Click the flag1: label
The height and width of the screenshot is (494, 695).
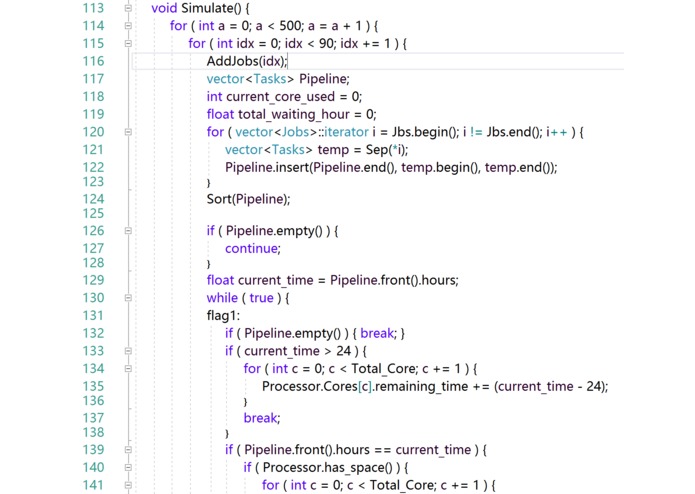tap(223, 315)
